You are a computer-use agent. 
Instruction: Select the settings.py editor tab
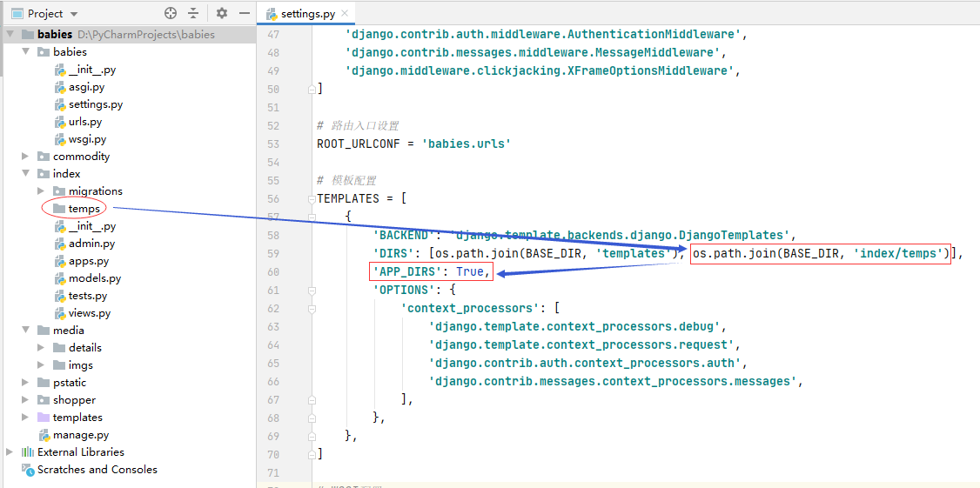307,13
